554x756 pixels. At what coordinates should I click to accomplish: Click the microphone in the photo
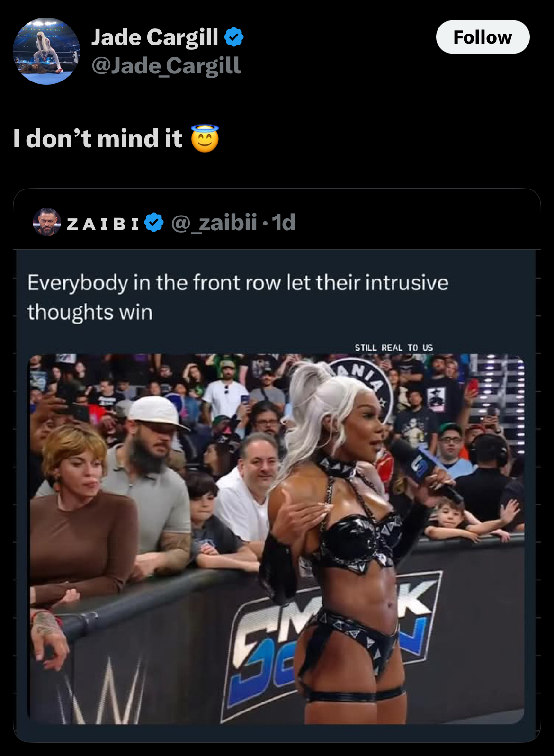click(424, 470)
